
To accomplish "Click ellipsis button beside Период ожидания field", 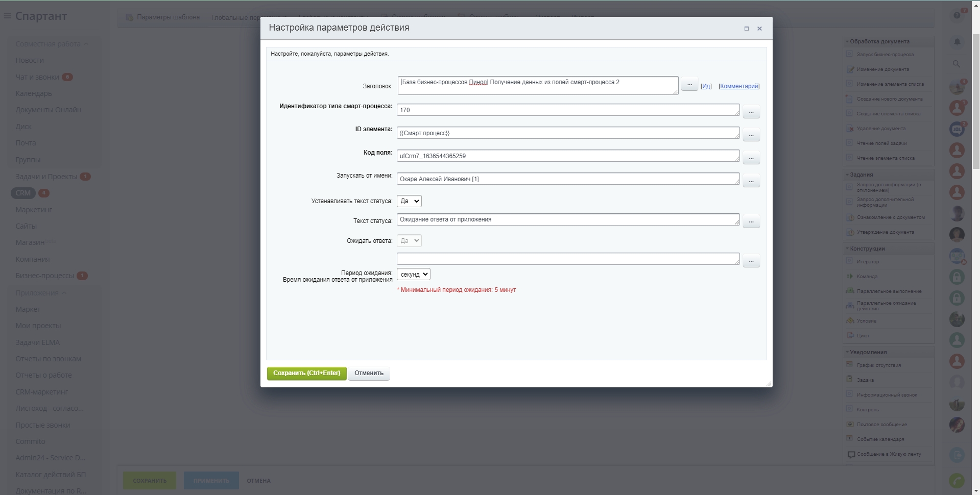I will [751, 261].
